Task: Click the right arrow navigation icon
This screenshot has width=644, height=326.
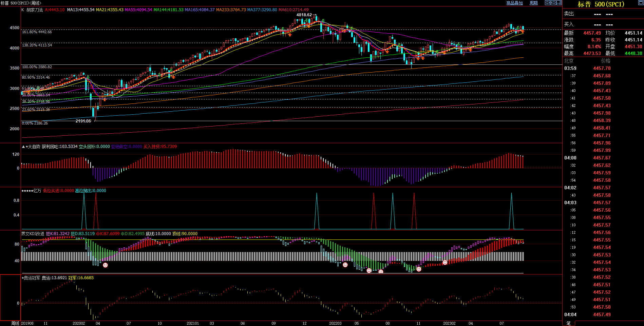Action: click(x=553, y=3)
